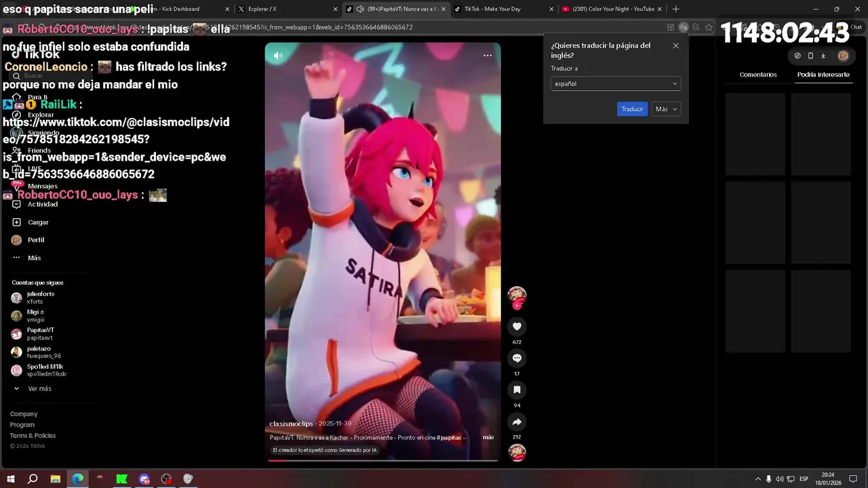Like the video with heart icon
This screenshot has height=488, width=868.
coord(517,327)
